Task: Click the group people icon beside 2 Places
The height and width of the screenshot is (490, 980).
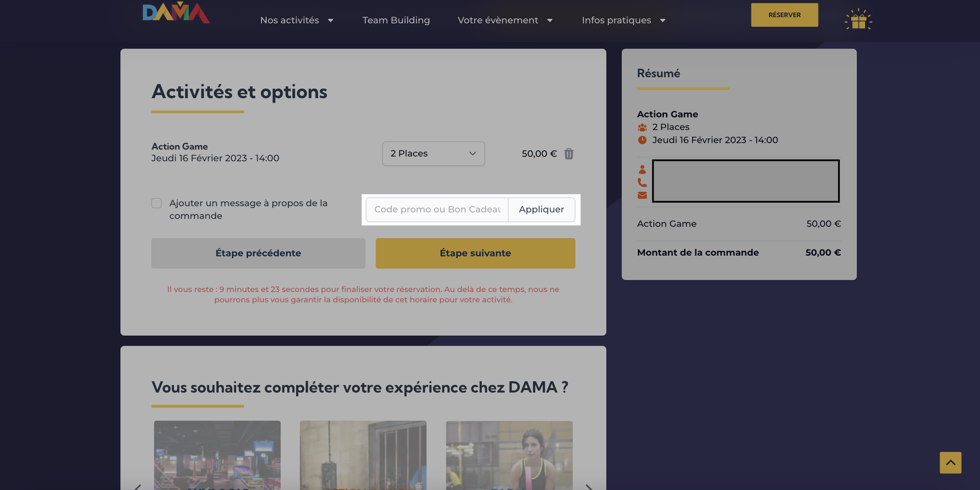Action: [x=642, y=127]
